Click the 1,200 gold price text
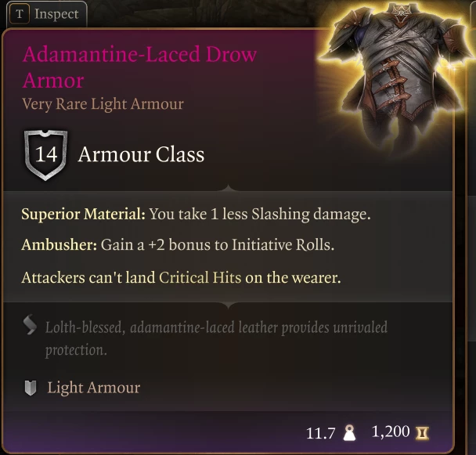Image resolution: width=476 pixels, height=455 pixels. pyautogui.click(x=391, y=432)
